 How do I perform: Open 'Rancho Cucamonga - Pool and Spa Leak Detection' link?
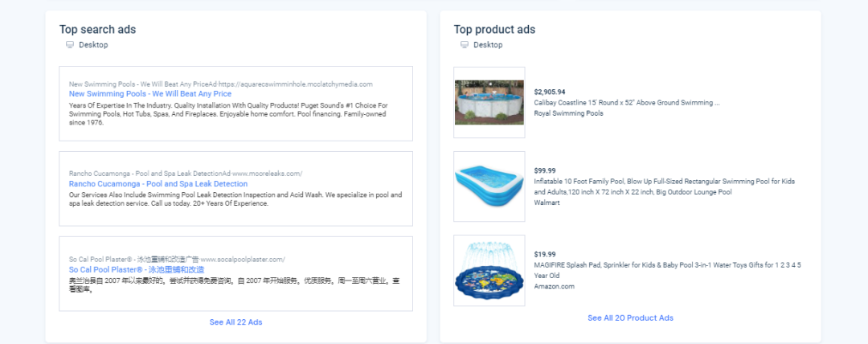pos(158,184)
